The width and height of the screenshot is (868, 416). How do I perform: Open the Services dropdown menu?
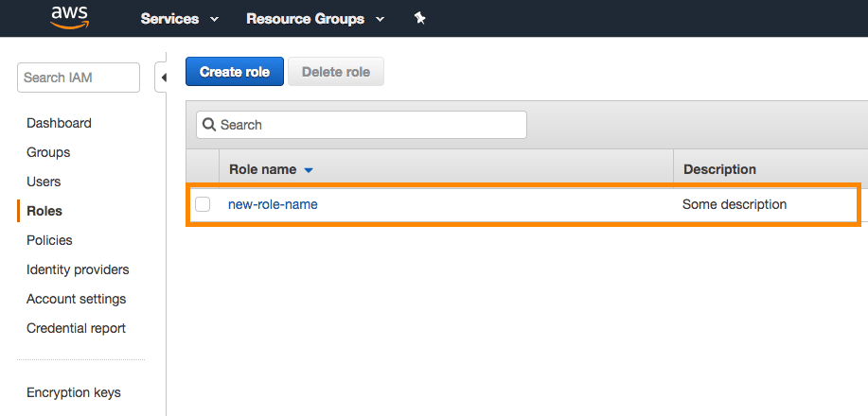[179, 19]
